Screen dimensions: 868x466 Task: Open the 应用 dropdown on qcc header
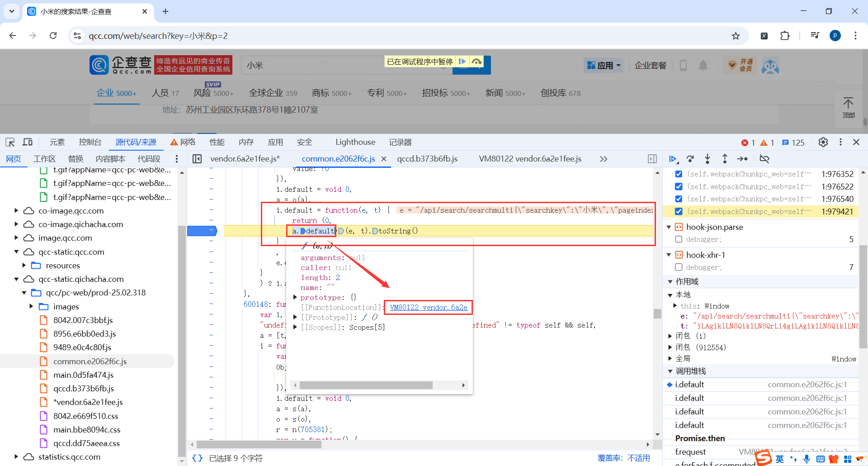click(604, 66)
